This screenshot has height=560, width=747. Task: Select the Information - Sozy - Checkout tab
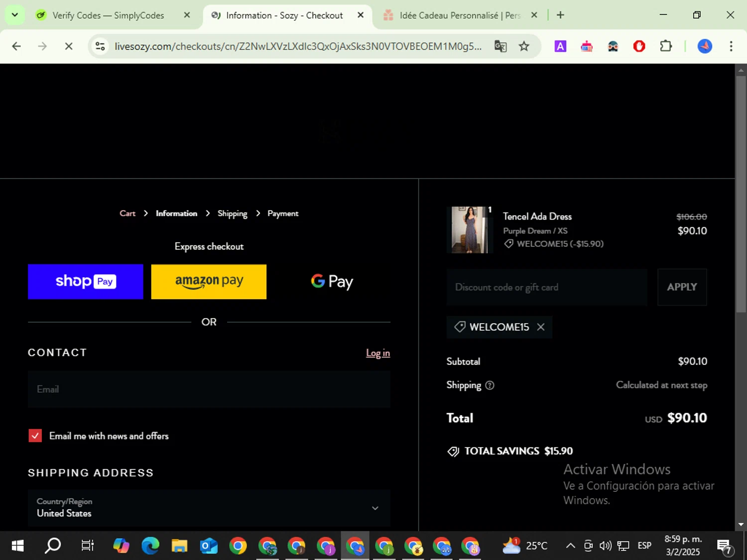click(x=284, y=15)
